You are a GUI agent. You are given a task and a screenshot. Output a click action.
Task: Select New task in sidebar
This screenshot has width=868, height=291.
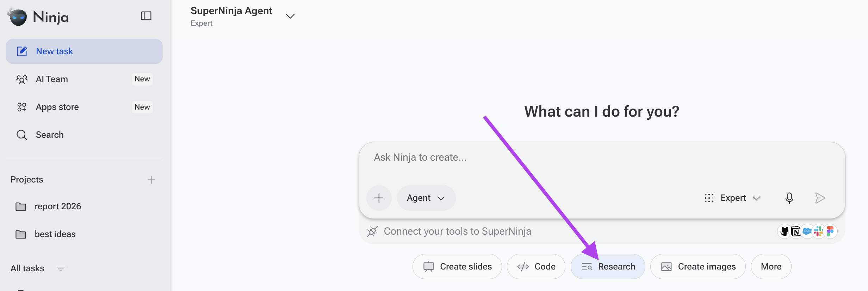(x=84, y=51)
